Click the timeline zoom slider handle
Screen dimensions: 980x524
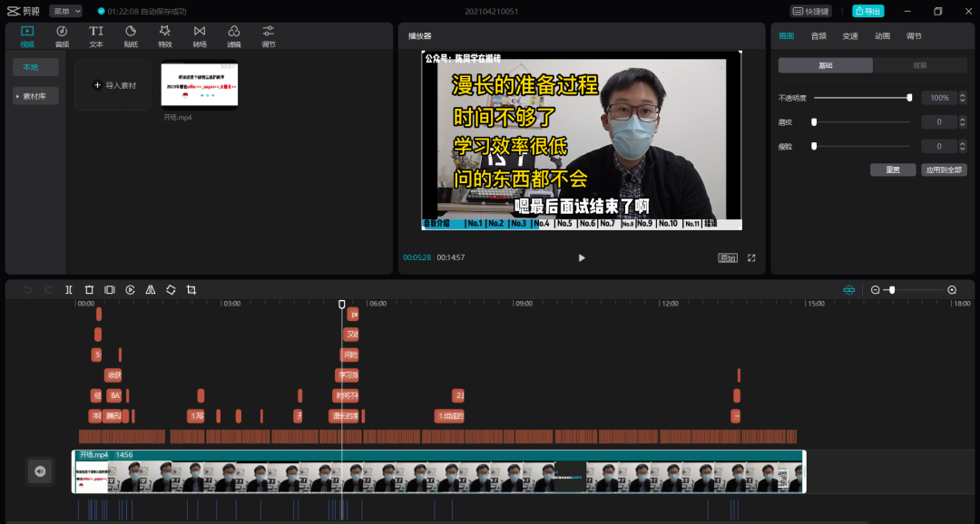click(892, 290)
